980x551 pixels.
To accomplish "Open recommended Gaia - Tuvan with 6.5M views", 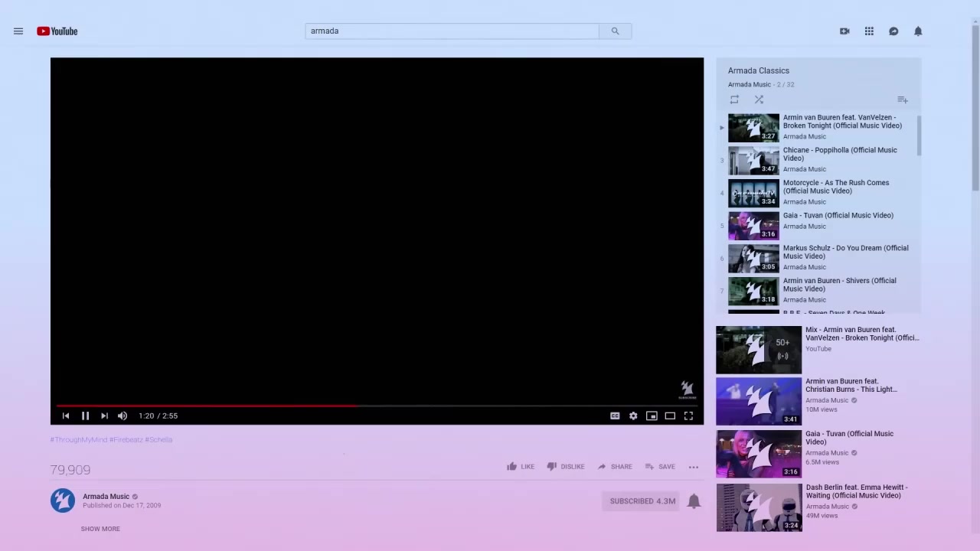I will pos(818,454).
